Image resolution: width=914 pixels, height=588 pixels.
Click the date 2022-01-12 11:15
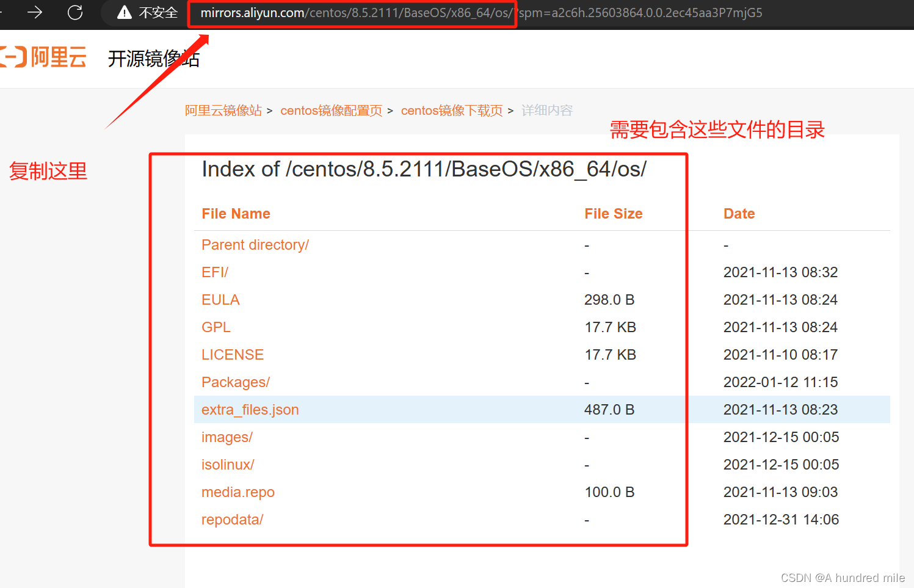click(x=781, y=382)
